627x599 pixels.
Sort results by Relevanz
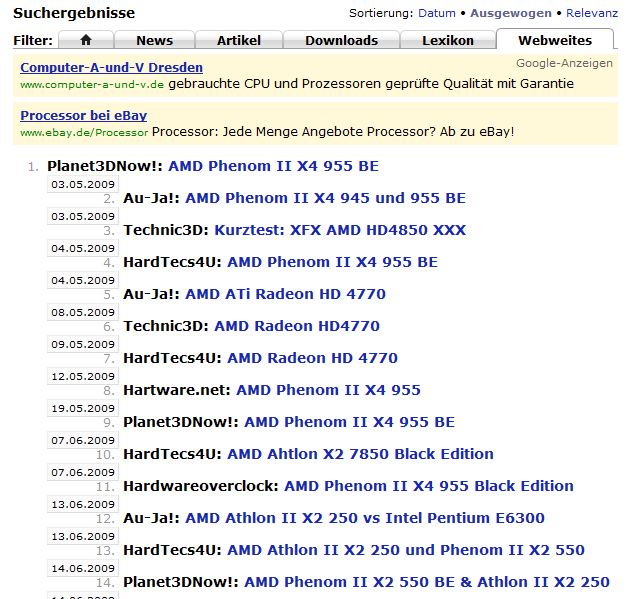click(592, 13)
